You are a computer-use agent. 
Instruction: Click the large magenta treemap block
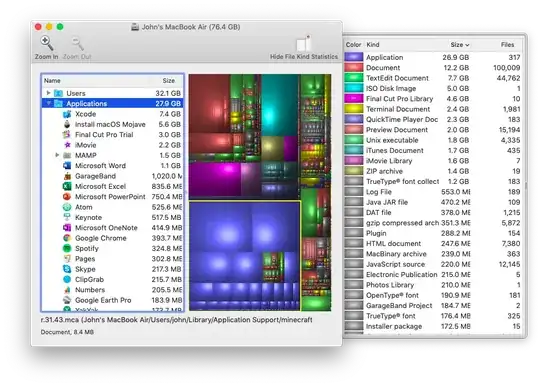coord(215,179)
